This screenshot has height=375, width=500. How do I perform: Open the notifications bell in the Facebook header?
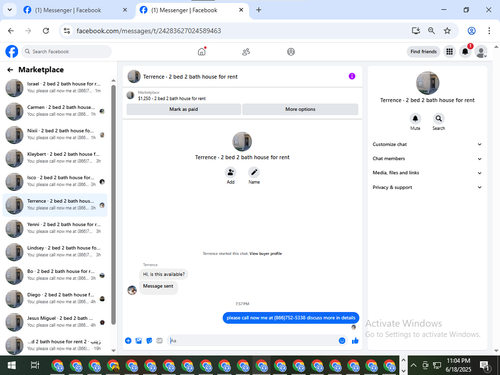[x=465, y=52]
